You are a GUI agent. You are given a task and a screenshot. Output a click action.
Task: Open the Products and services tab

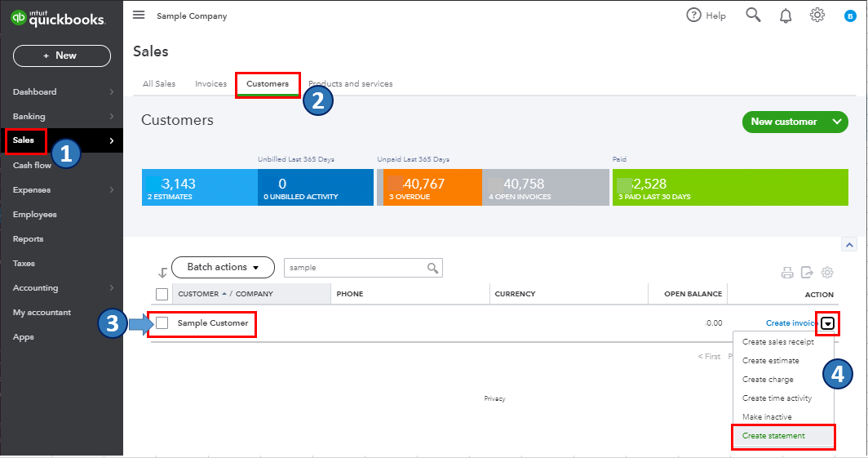pos(351,83)
